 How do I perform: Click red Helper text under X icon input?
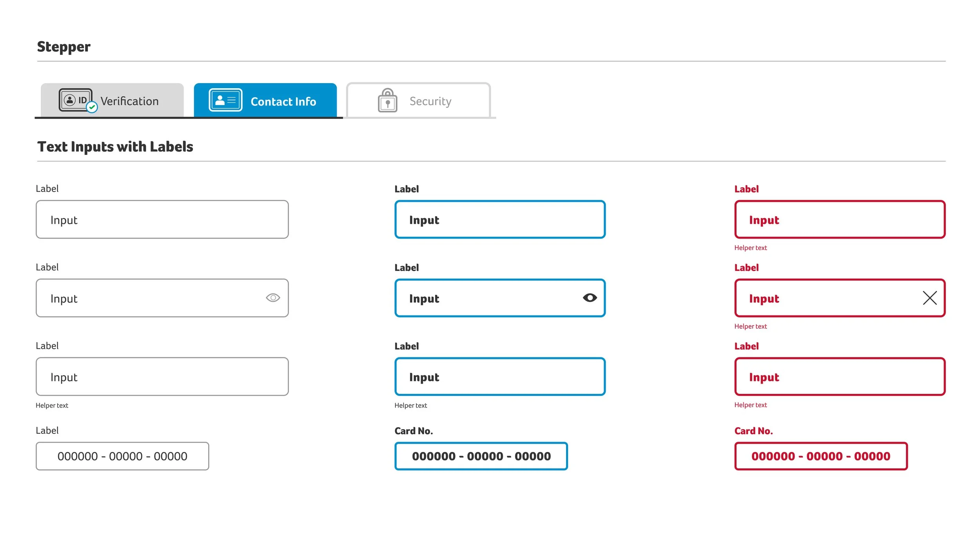point(750,326)
